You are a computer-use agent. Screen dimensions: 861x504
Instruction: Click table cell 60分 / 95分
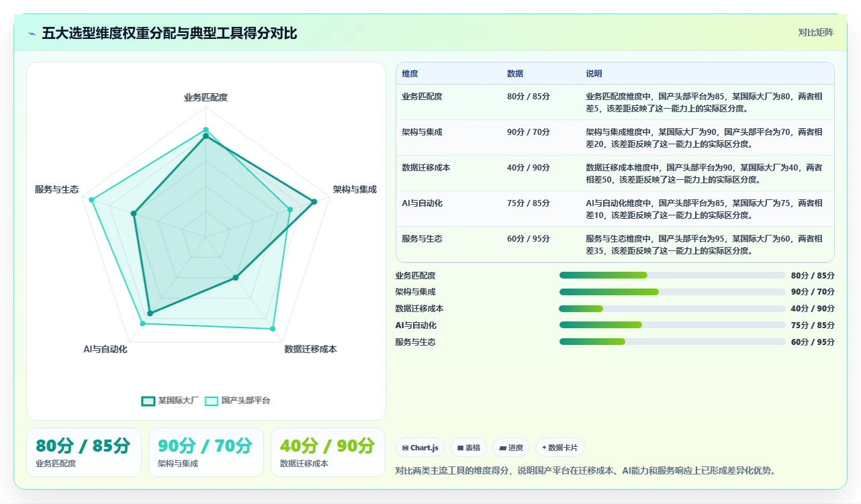pos(529,239)
